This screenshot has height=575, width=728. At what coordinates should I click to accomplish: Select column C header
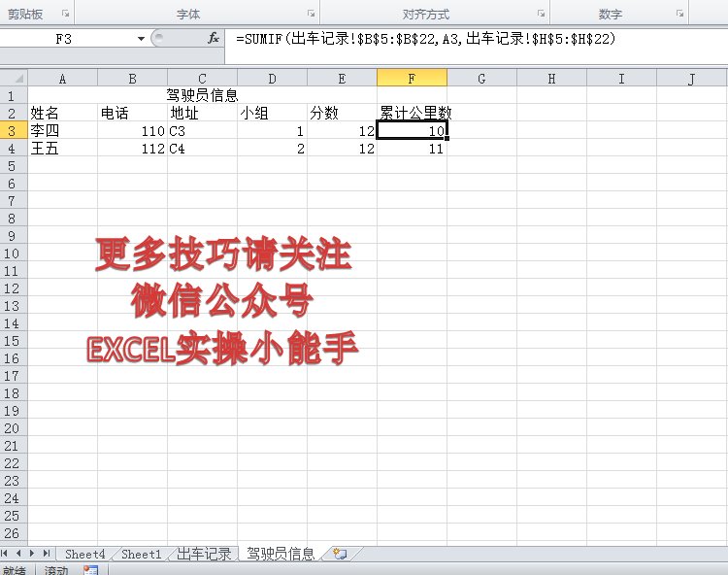pyautogui.click(x=203, y=78)
